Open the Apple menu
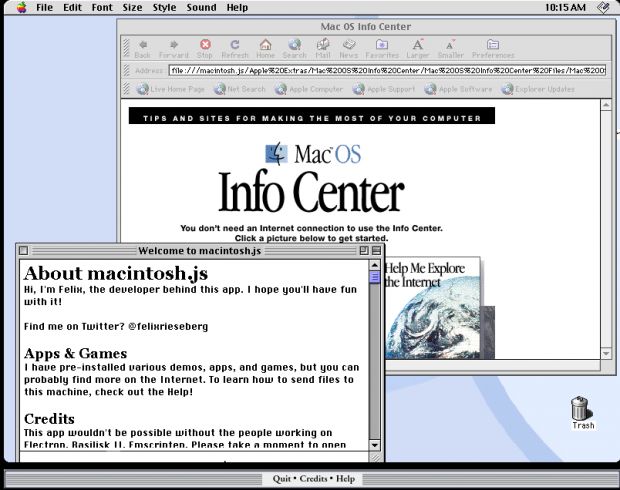 pos(22,7)
